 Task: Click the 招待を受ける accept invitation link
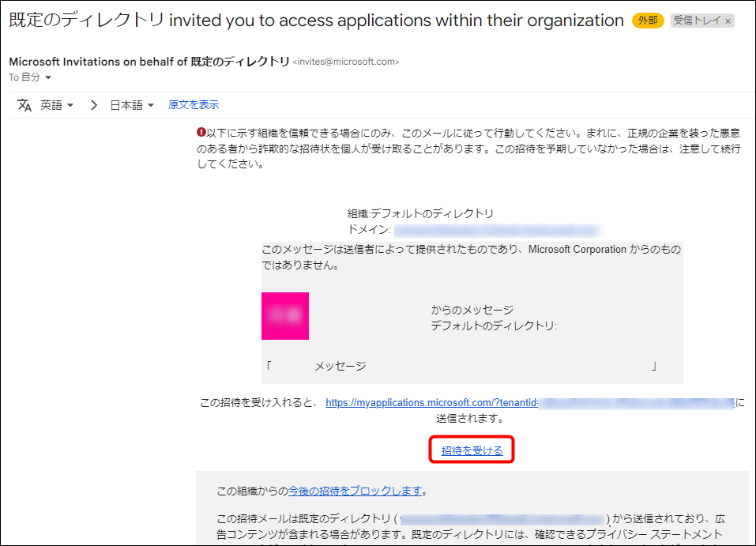pos(472,450)
